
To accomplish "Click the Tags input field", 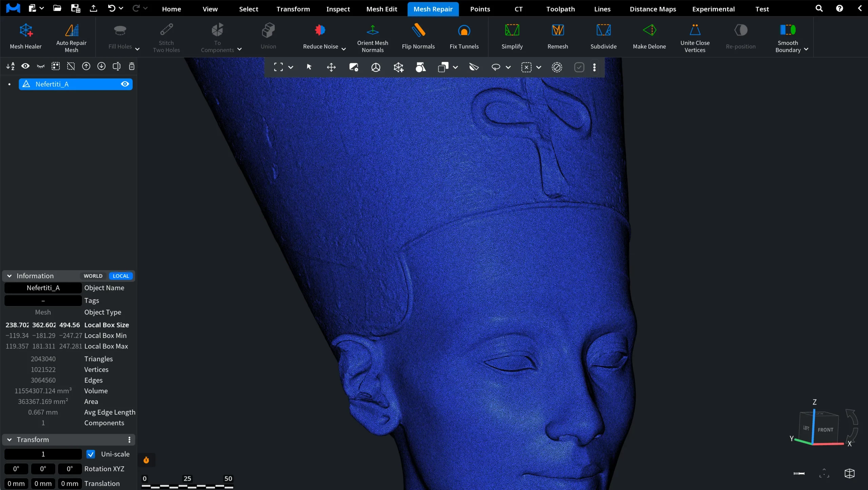I will 43,301.
